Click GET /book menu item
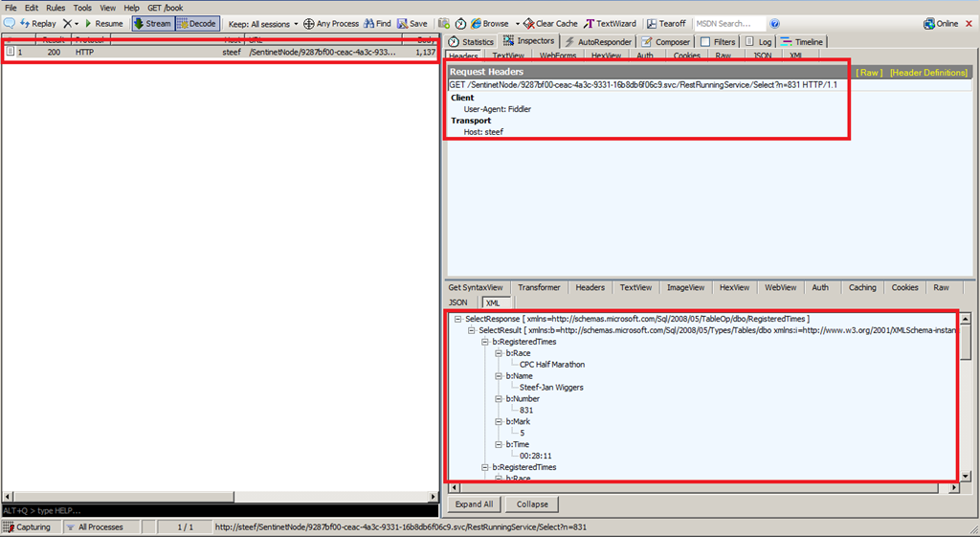The width and height of the screenshot is (980, 537). (x=165, y=8)
